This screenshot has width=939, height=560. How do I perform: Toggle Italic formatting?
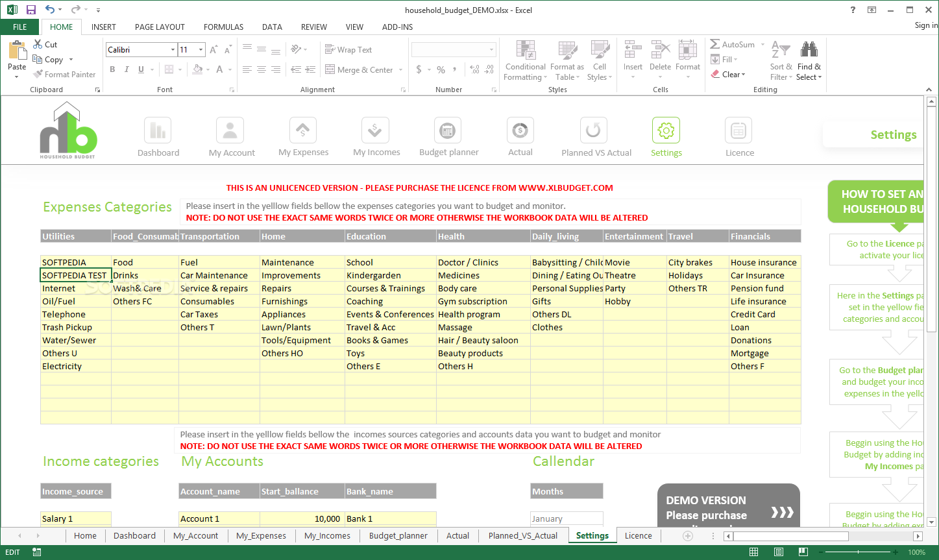click(x=127, y=69)
